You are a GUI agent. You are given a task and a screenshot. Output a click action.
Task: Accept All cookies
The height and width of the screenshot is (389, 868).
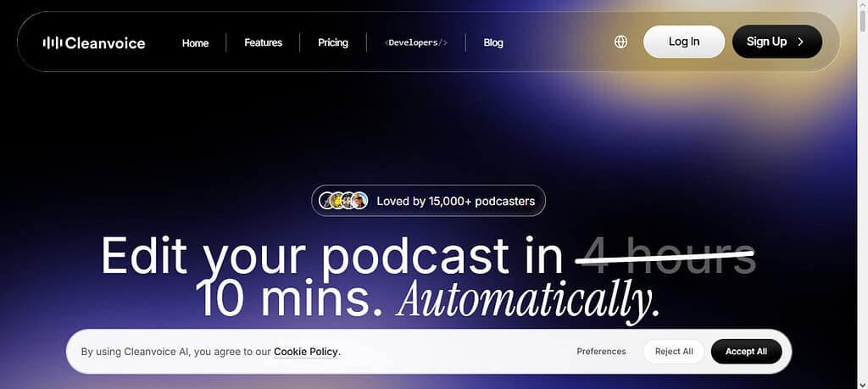(746, 352)
